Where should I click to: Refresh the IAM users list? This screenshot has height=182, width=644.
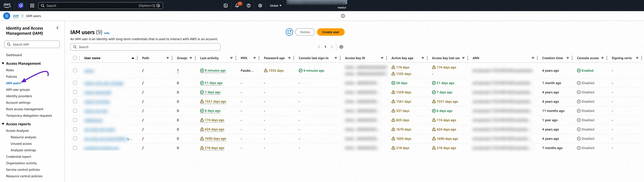[x=289, y=32]
